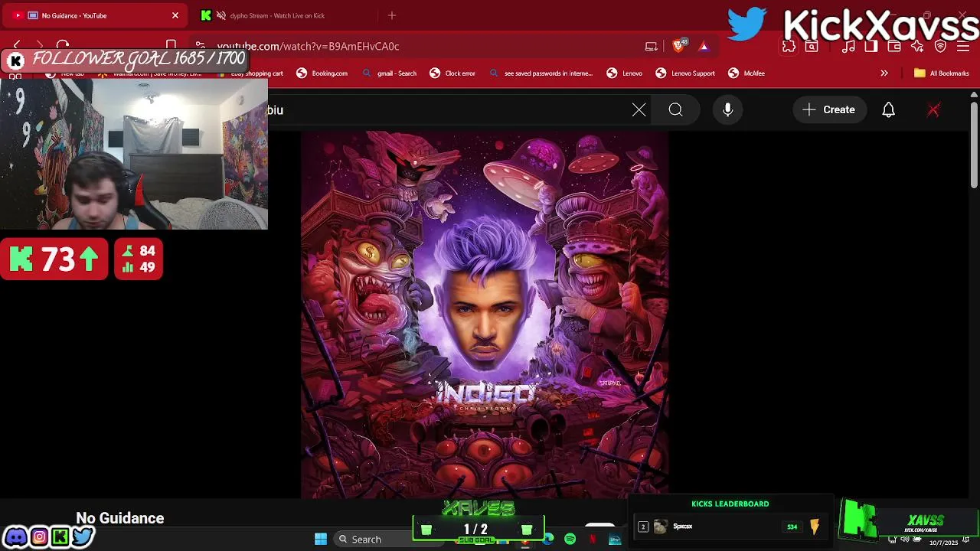The width and height of the screenshot is (980, 551).
Task: Open site information icon beside the URL
Action: [200, 46]
